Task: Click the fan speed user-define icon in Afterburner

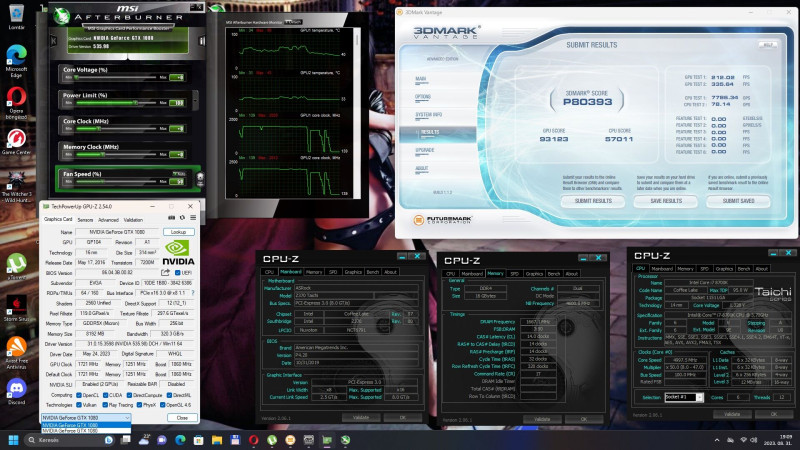Action: coord(200,179)
